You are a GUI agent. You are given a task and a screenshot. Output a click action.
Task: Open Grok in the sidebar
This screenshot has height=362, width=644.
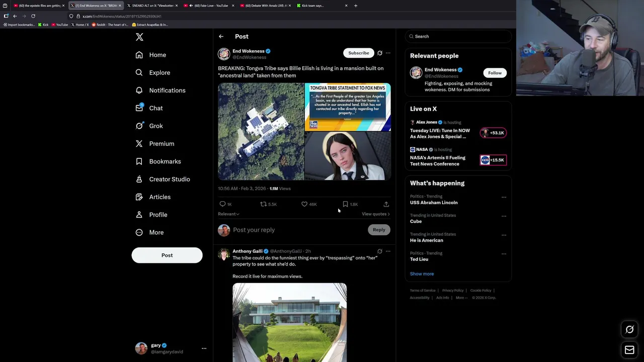click(x=149, y=126)
